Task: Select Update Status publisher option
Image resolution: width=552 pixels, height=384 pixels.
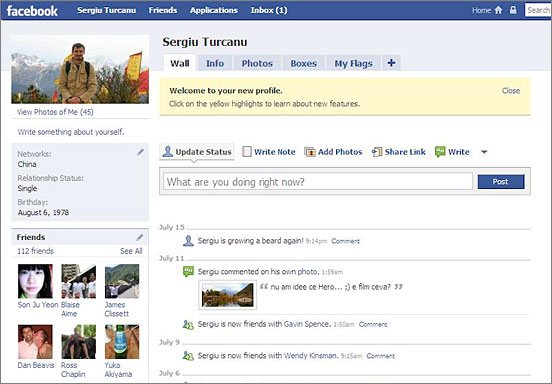Action: [197, 152]
